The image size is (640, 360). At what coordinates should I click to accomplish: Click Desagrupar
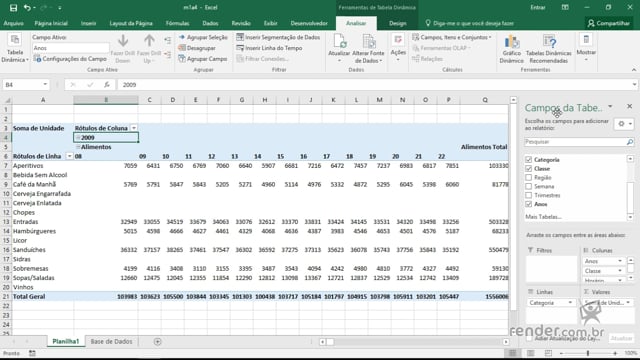coord(197,48)
